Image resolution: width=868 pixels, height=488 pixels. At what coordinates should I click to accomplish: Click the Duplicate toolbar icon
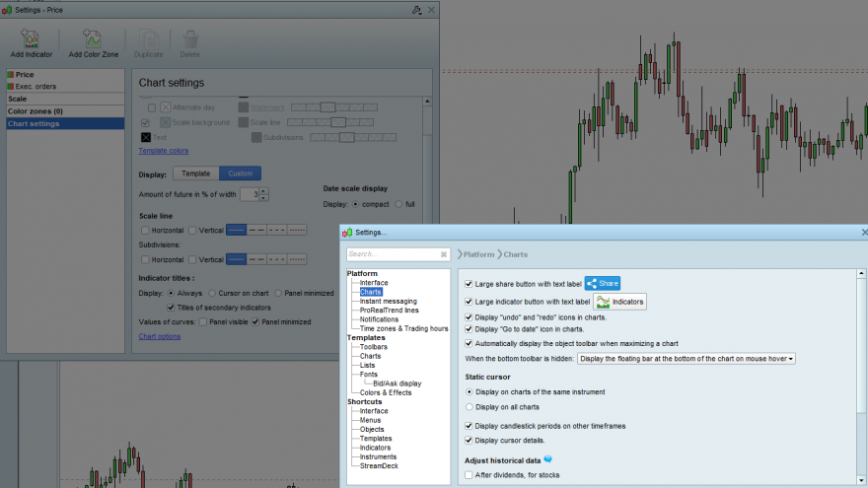[148, 39]
